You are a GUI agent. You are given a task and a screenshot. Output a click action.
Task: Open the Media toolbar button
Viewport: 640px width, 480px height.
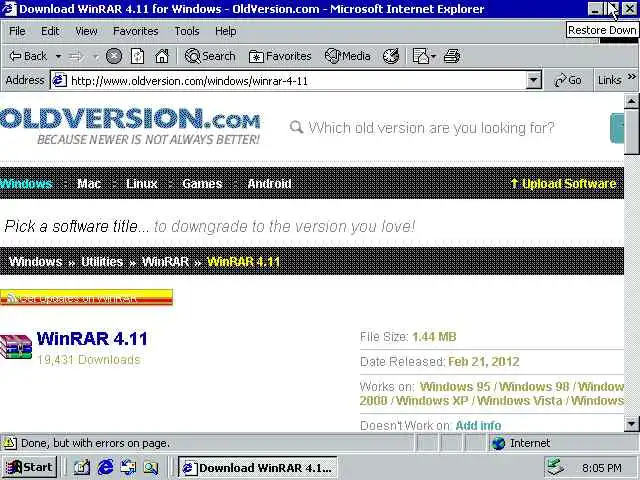(x=347, y=56)
